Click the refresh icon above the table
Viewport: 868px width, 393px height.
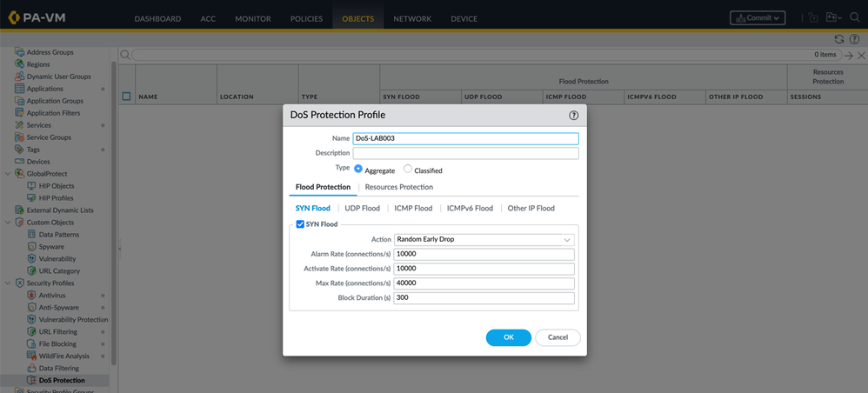click(x=838, y=39)
